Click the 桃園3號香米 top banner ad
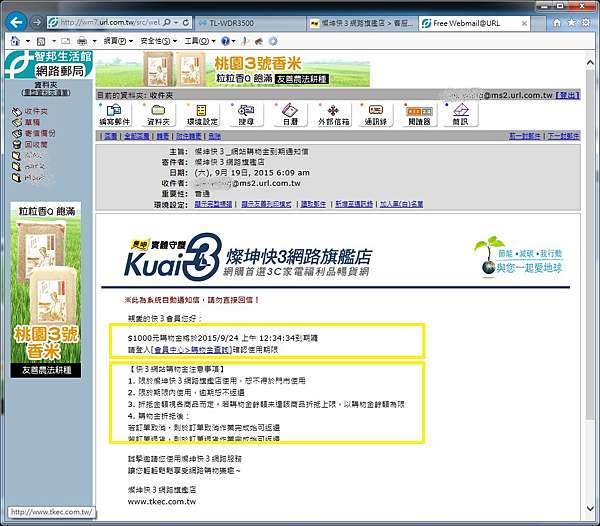 233,69
